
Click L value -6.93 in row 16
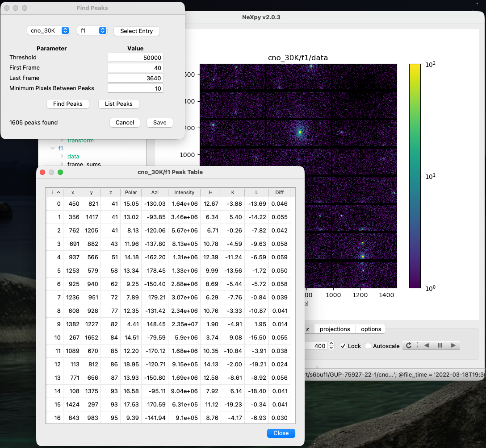tap(256, 418)
